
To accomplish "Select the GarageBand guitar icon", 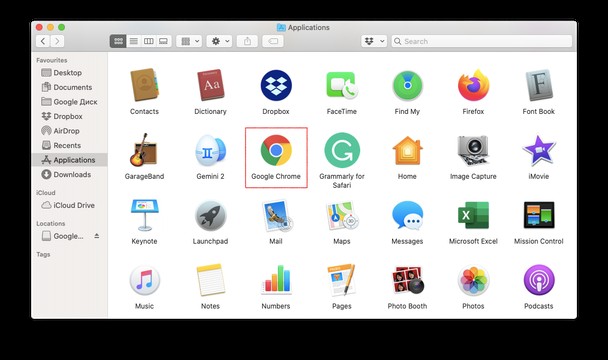I will (x=144, y=150).
